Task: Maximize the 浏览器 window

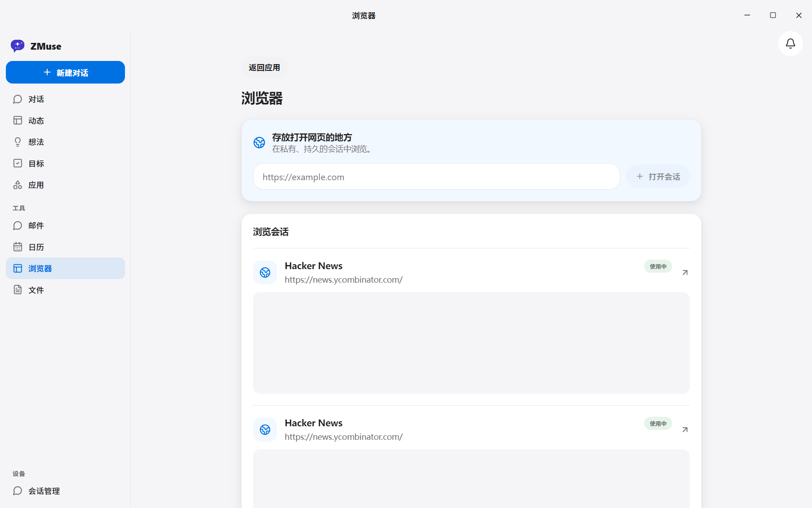Action: (x=773, y=15)
